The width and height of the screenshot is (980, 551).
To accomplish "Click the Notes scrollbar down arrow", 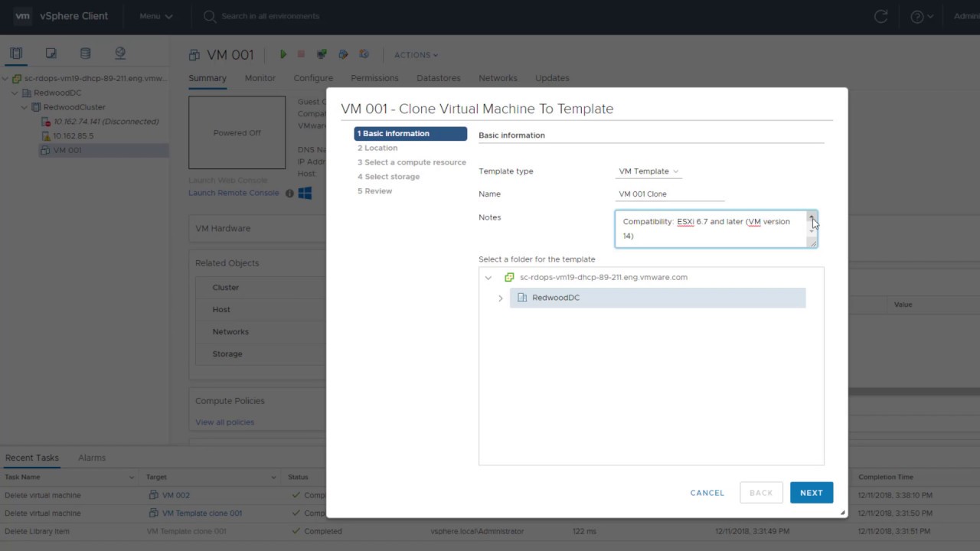I will click(812, 232).
